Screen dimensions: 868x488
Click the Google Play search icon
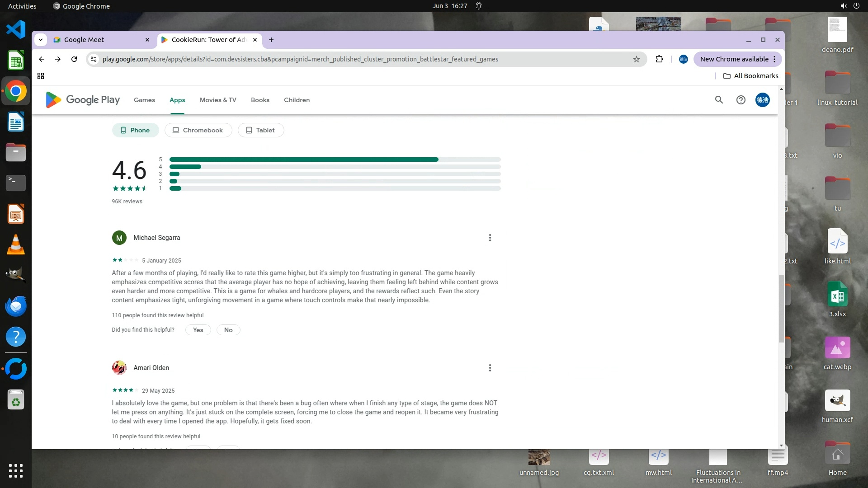(x=719, y=100)
